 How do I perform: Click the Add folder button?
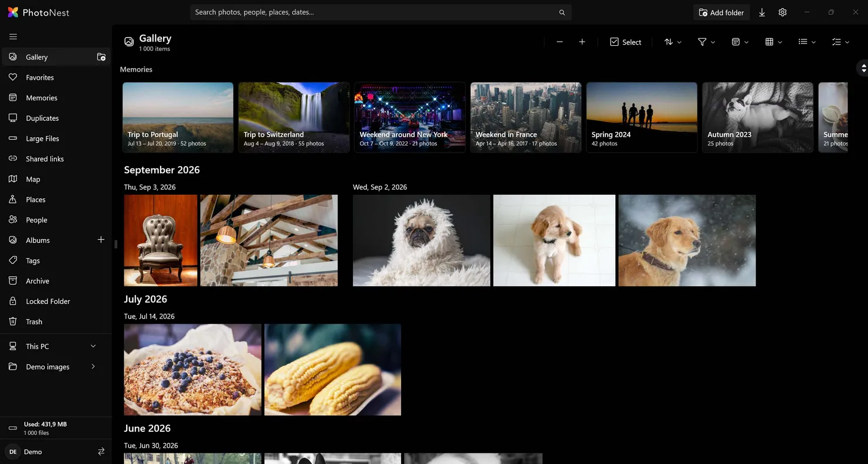pyautogui.click(x=721, y=12)
